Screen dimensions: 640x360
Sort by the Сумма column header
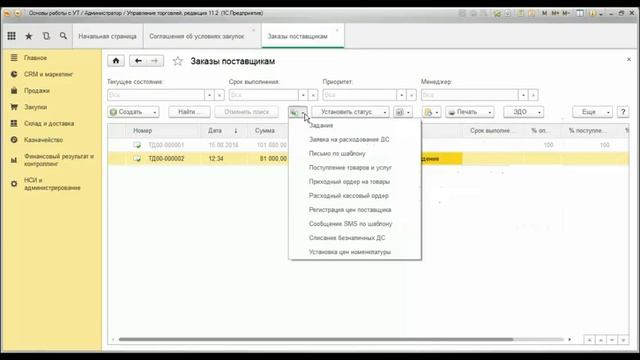click(x=265, y=131)
